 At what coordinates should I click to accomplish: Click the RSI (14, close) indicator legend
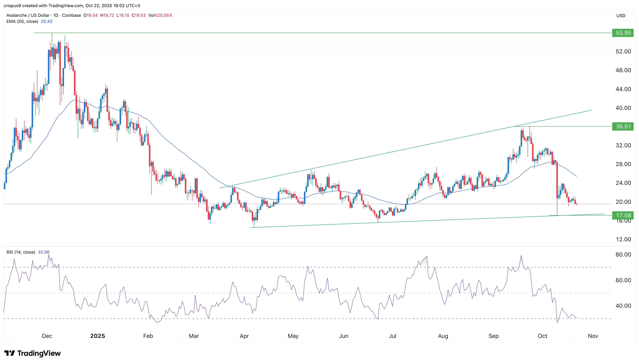pyautogui.click(x=21, y=252)
